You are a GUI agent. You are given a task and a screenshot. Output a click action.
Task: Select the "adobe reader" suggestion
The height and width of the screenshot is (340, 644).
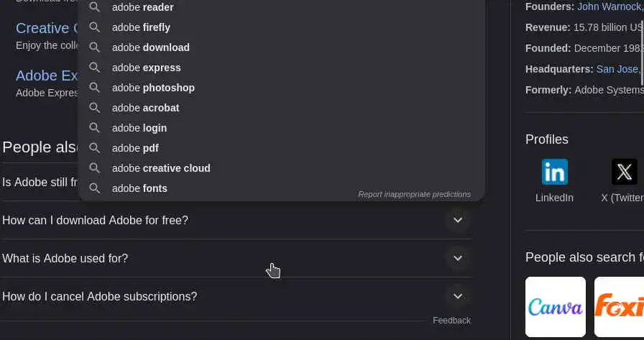click(142, 7)
